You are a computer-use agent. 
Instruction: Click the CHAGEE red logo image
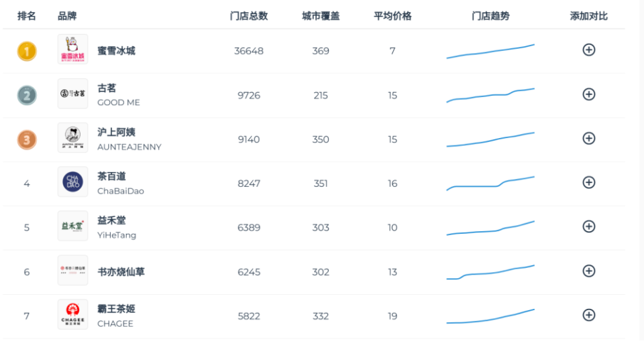coord(72,315)
